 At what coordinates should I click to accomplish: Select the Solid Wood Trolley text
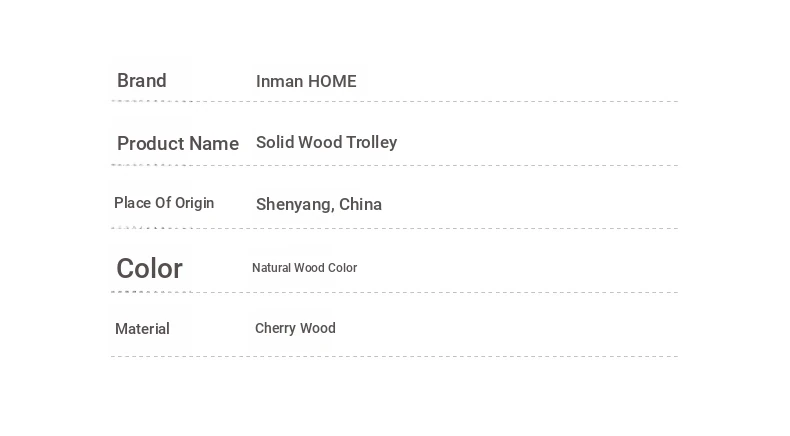pos(326,143)
